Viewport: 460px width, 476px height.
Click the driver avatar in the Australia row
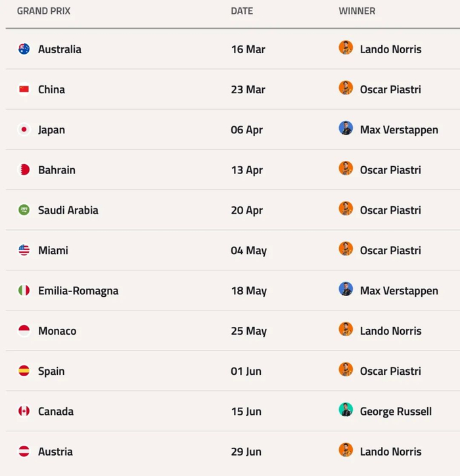point(346,48)
